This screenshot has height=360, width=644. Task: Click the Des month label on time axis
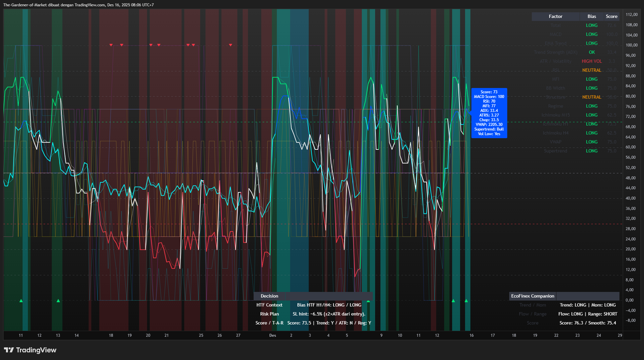coord(273,335)
